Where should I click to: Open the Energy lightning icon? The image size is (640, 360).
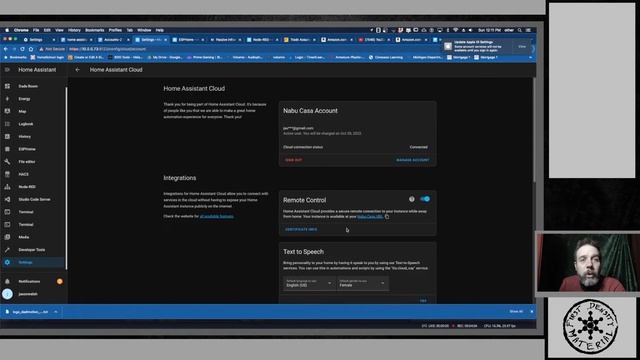7,99
